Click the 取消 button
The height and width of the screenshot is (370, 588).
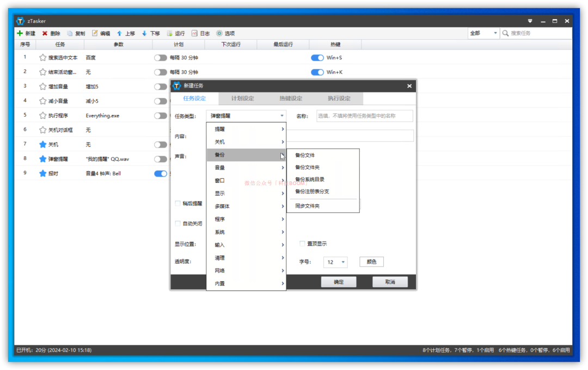click(x=390, y=282)
